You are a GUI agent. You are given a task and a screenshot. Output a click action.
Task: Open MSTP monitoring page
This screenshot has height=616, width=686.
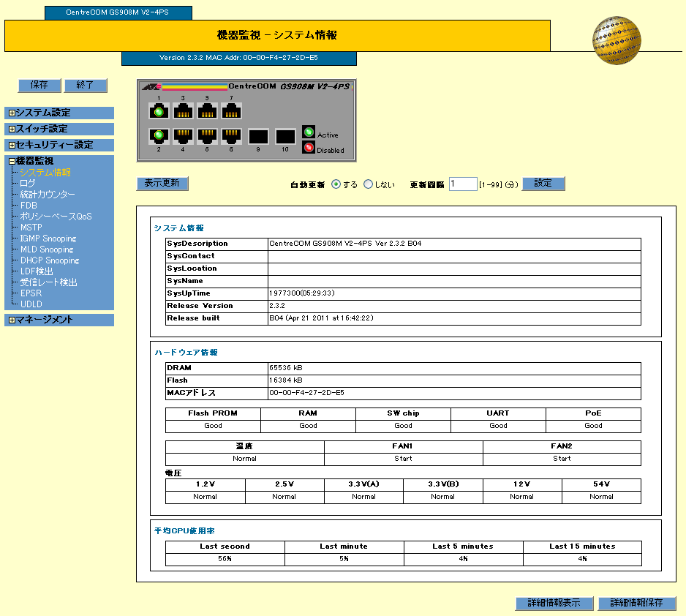point(31,227)
